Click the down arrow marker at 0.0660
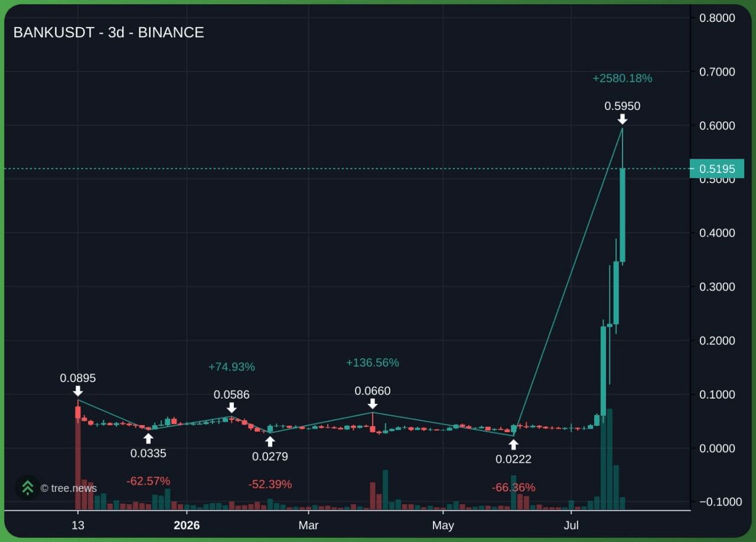 (373, 403)
